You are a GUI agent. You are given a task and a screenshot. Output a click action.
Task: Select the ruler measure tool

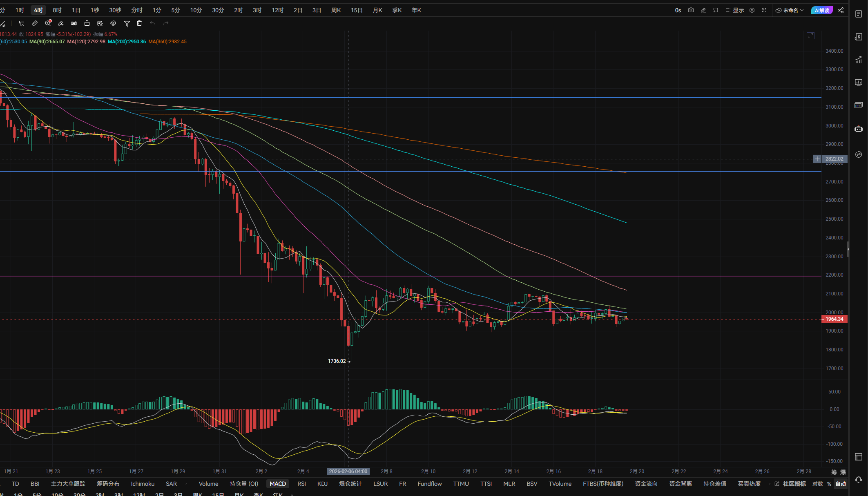pos(35,23)
